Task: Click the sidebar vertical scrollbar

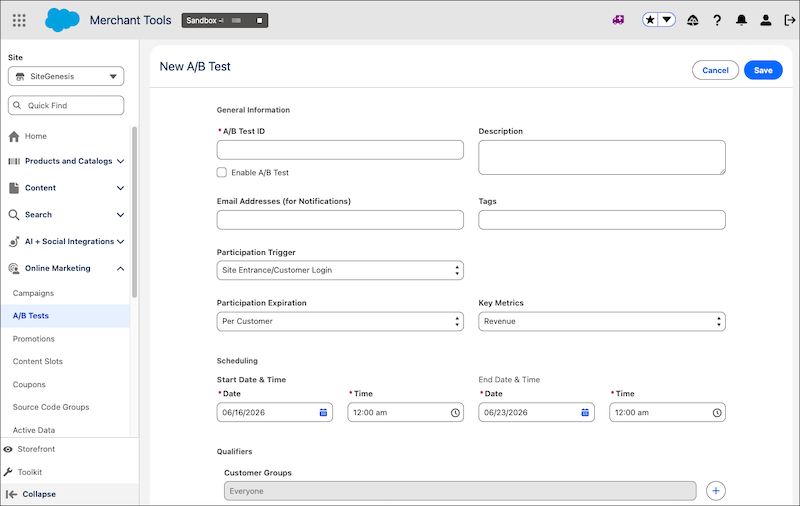Action: 135,212
